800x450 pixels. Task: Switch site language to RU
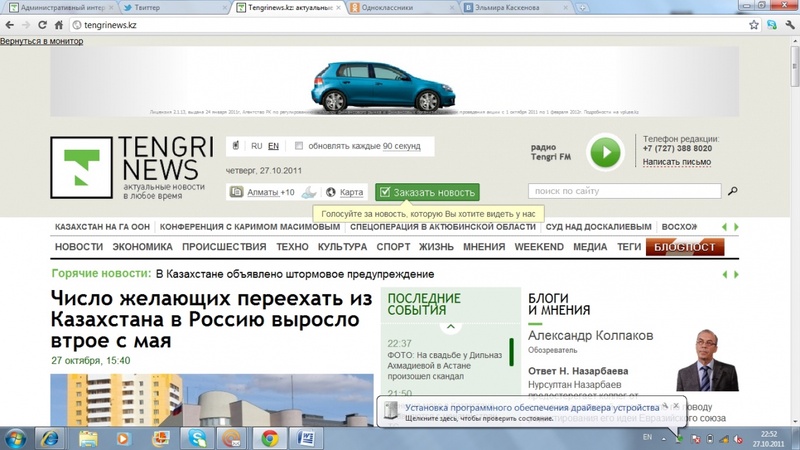point(257,146)
